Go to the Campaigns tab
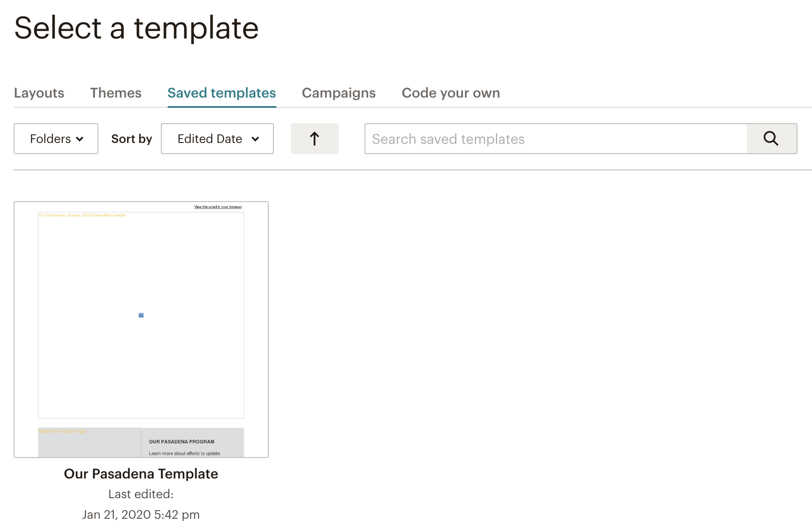 [x=338, y=93]
